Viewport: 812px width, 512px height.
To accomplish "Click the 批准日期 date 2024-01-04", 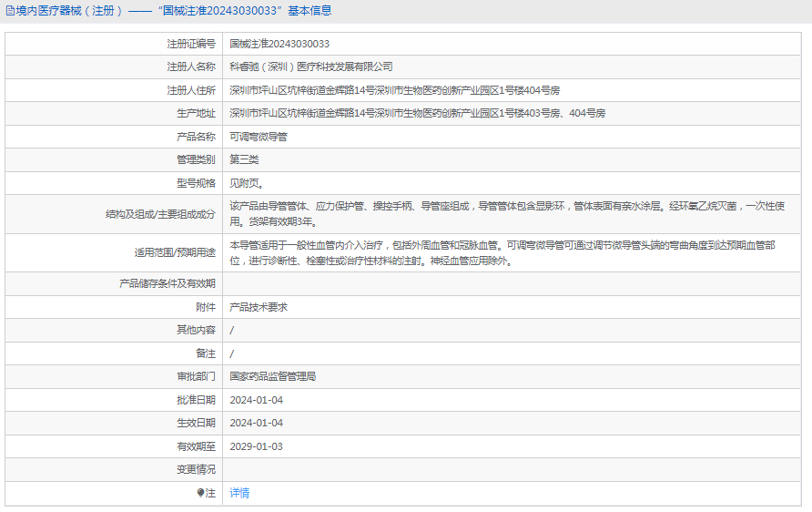I will click(257, 400).
